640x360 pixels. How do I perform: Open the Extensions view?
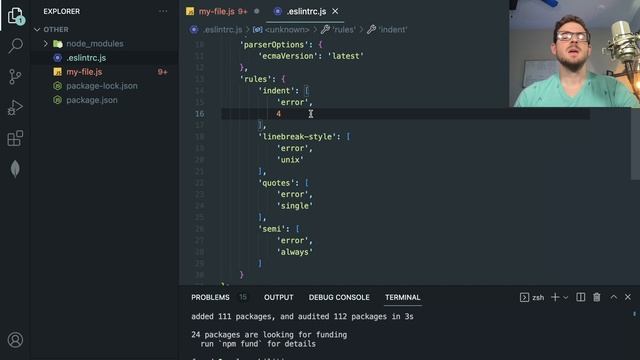click(x=15, y=138)
